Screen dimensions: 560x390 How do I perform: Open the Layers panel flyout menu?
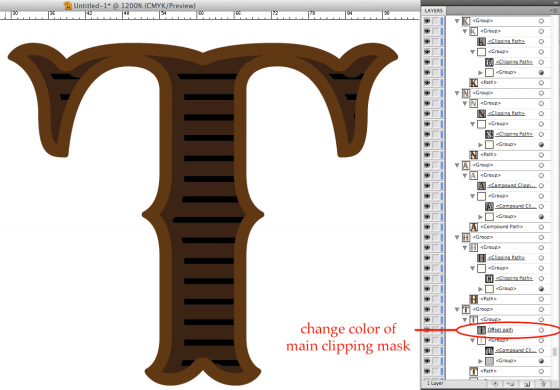(556, 11)
